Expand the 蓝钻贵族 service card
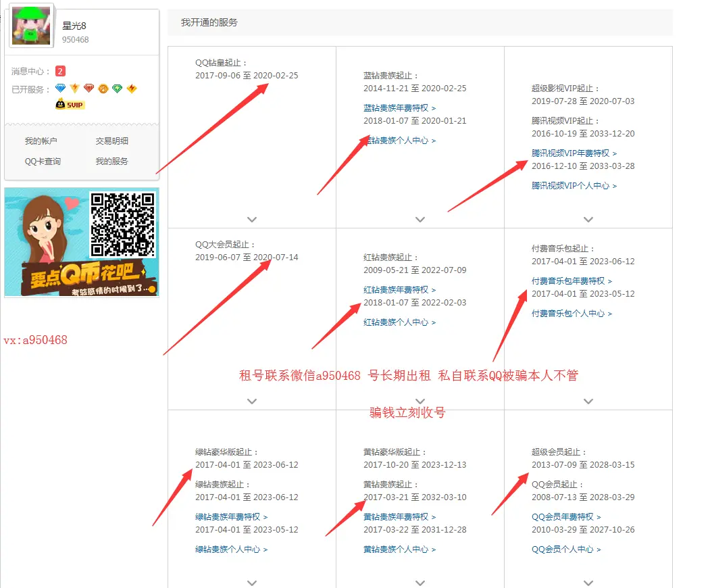Image resolution: width=710 pixels, height=588 pixels. [x=420, y=220]
